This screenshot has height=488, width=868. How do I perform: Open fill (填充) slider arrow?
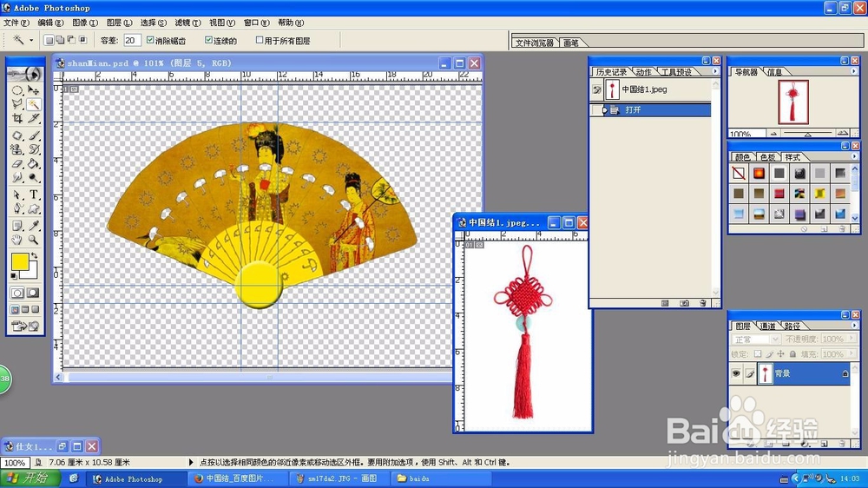pyautogui.click(x=852, y=354)
